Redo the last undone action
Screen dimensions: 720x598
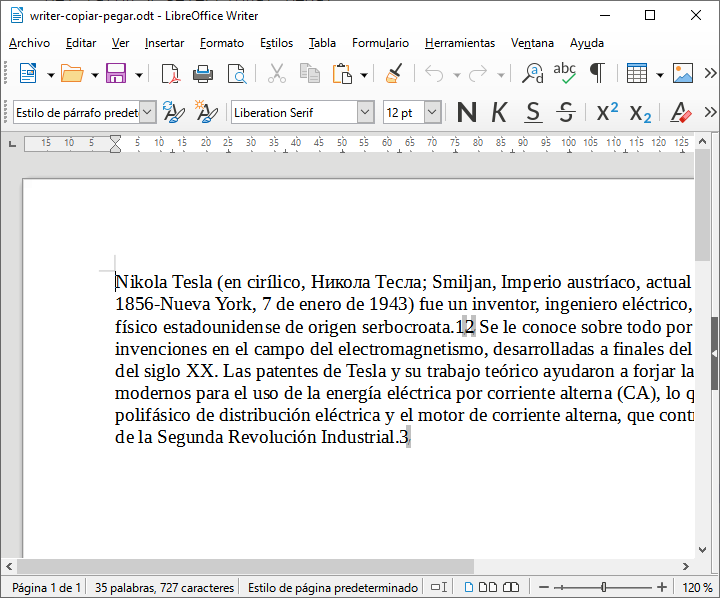pyautogui.click(x=478, y=73)
